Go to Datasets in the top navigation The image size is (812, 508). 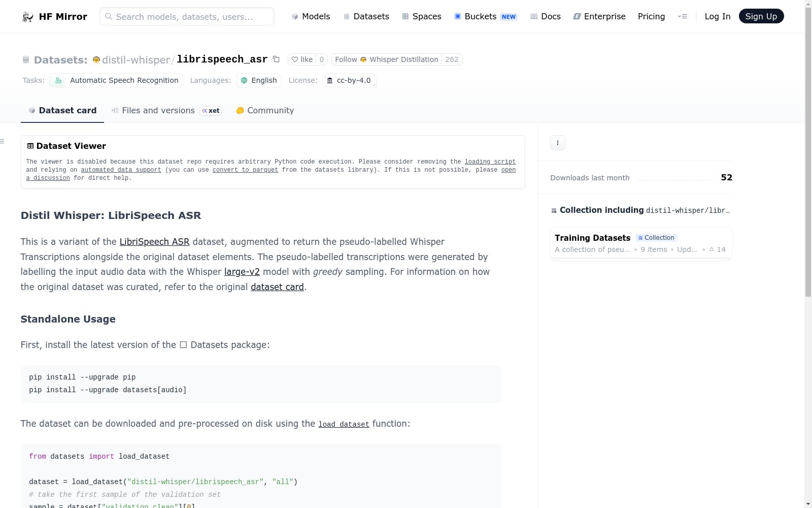pos(366,16)
